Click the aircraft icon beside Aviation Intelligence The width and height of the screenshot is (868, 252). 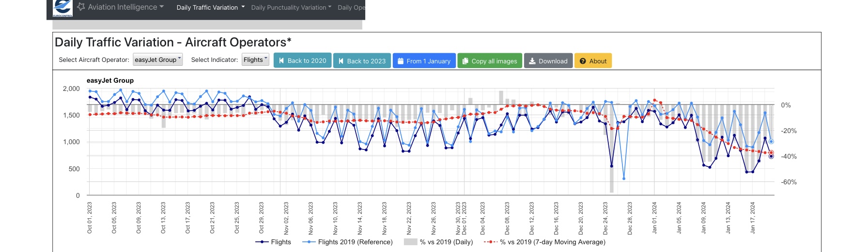pos(81,7)
